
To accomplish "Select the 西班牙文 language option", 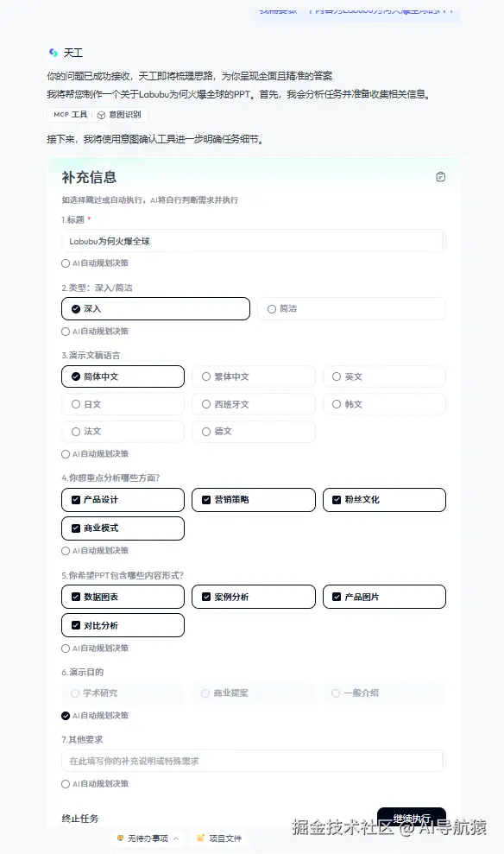I will [205, 403].
